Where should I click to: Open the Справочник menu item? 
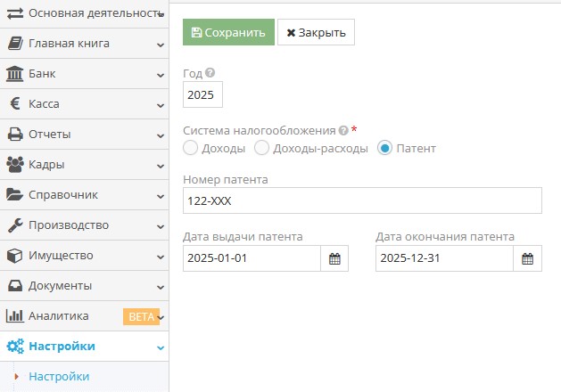point(84,195)
